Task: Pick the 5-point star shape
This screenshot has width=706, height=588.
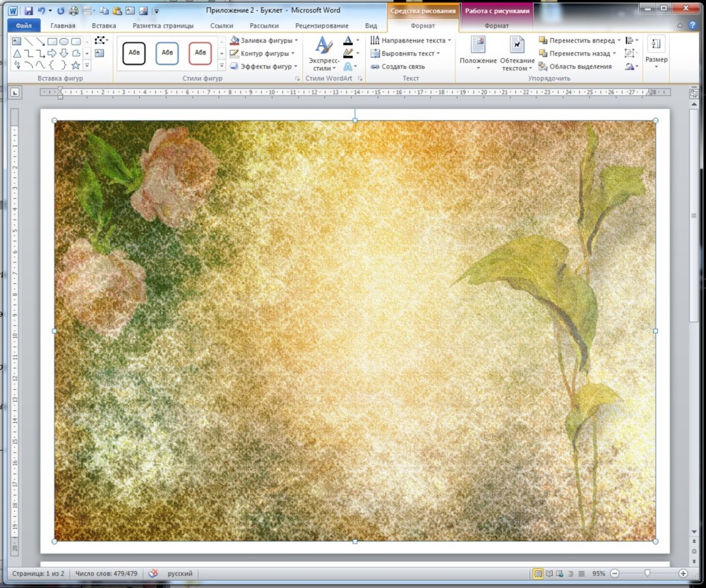Action: click(x=76, y=65)
